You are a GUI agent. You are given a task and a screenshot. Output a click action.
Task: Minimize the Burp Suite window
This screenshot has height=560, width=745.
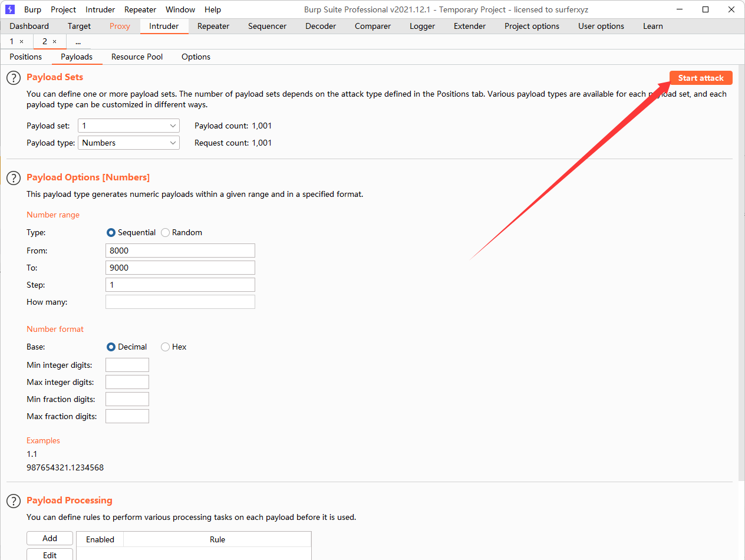click(678, 9)
